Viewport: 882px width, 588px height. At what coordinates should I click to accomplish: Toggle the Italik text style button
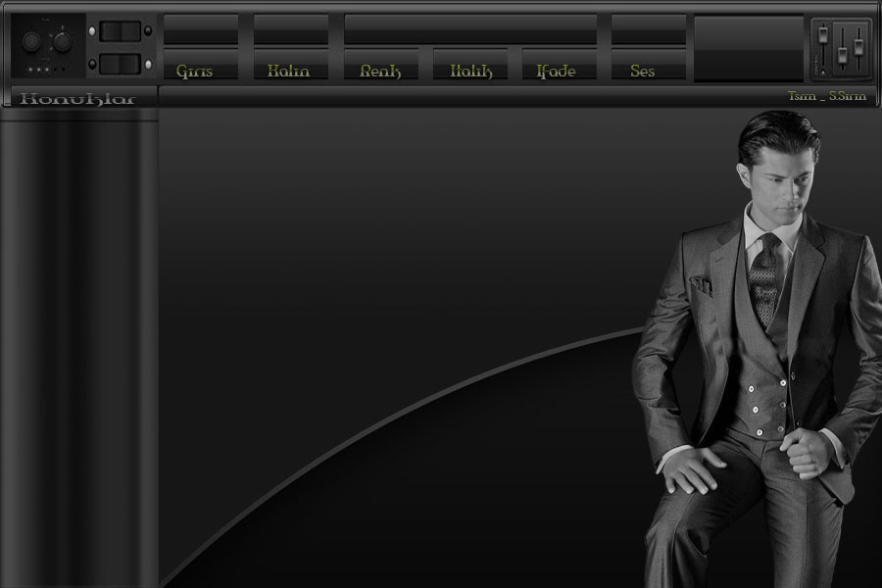pos(470,71)
